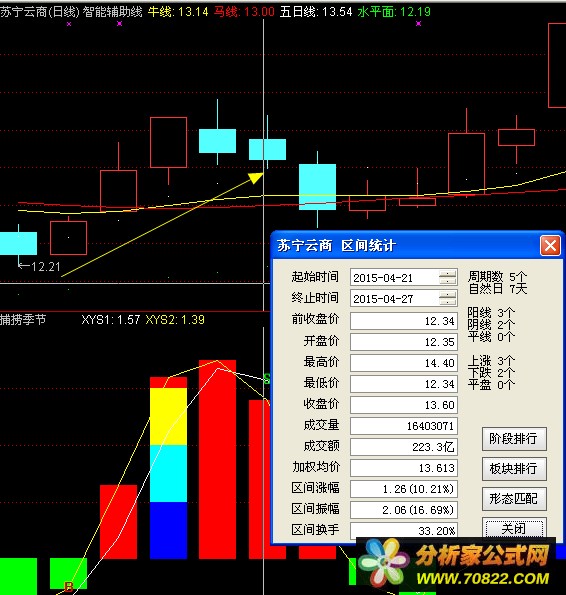Click the yellow XYS2: 1.39 value label
This screenshot has width=566, height=595.
point(175,320)
